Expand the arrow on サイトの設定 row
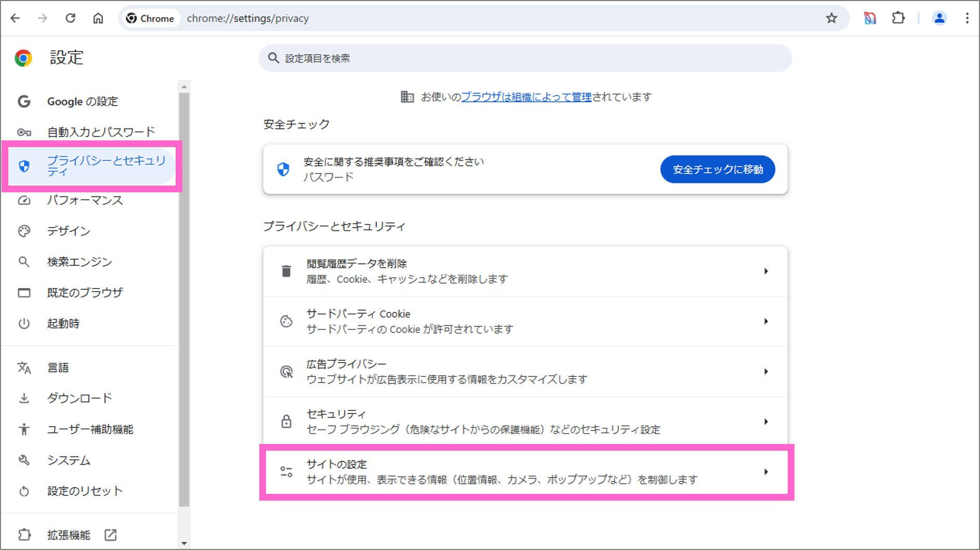 click(766, 472)
